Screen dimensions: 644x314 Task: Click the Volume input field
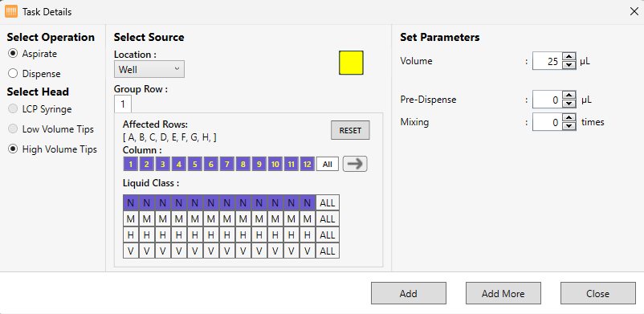pyautogui.click(x=547, y=61)
